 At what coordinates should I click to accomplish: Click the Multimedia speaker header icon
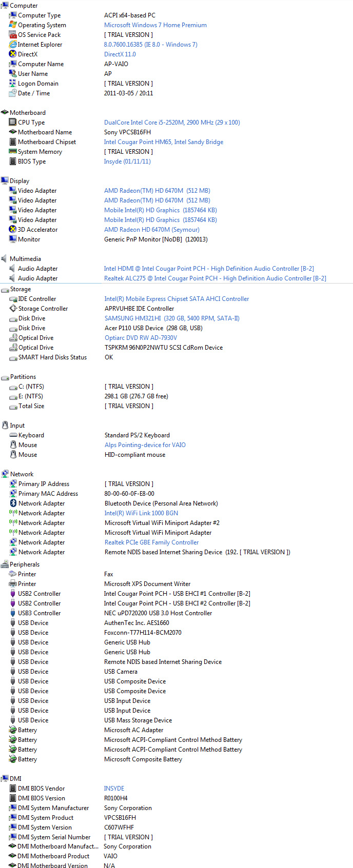(x=5, y=259)
